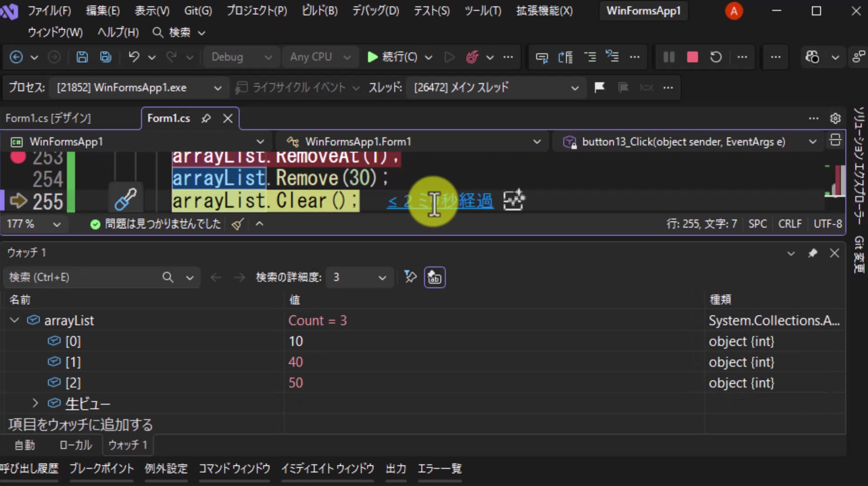Click the Save All icon
The image size is (868, 486).
coord(106,57)
